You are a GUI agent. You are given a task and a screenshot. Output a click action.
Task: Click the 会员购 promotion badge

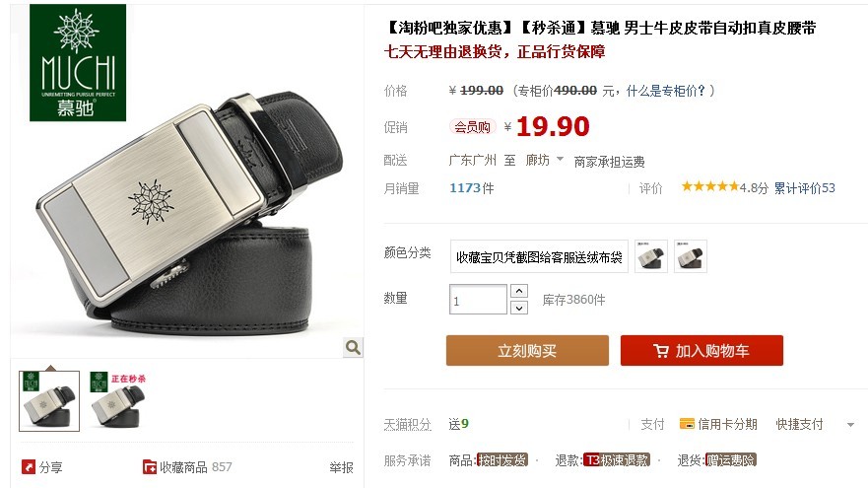tap(472, 127)
